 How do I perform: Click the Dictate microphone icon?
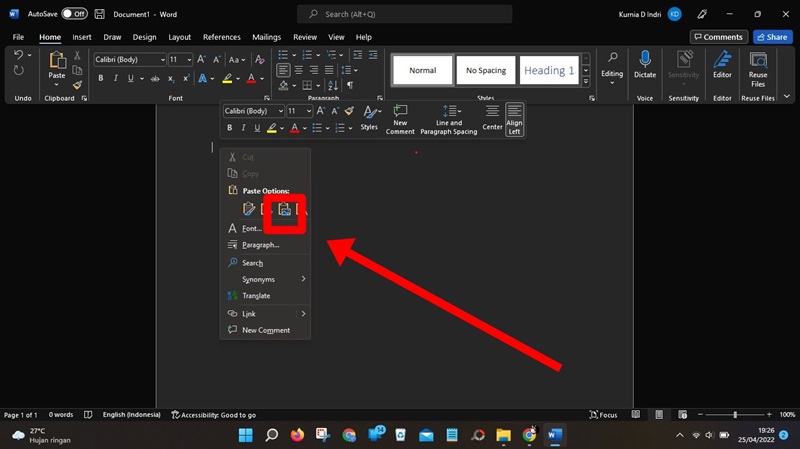coord(645,60)
